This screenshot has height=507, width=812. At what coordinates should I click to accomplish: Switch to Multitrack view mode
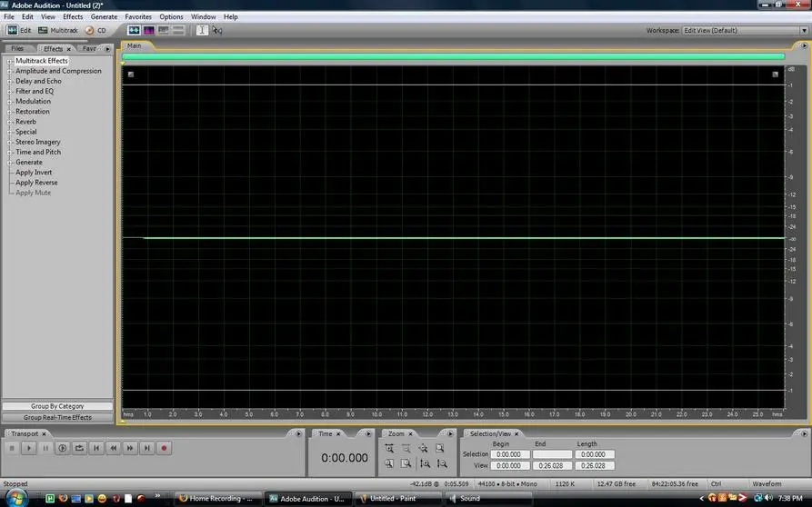(58, 31)
